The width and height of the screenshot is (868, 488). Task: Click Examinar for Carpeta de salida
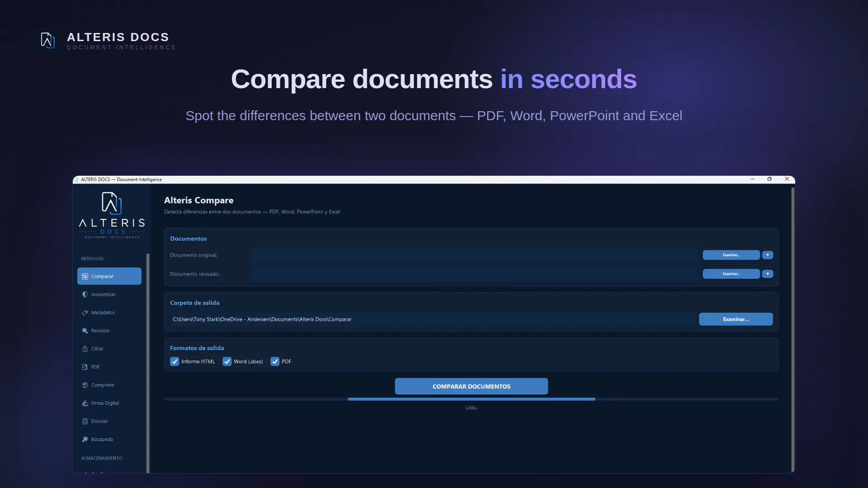pos(736,319)
